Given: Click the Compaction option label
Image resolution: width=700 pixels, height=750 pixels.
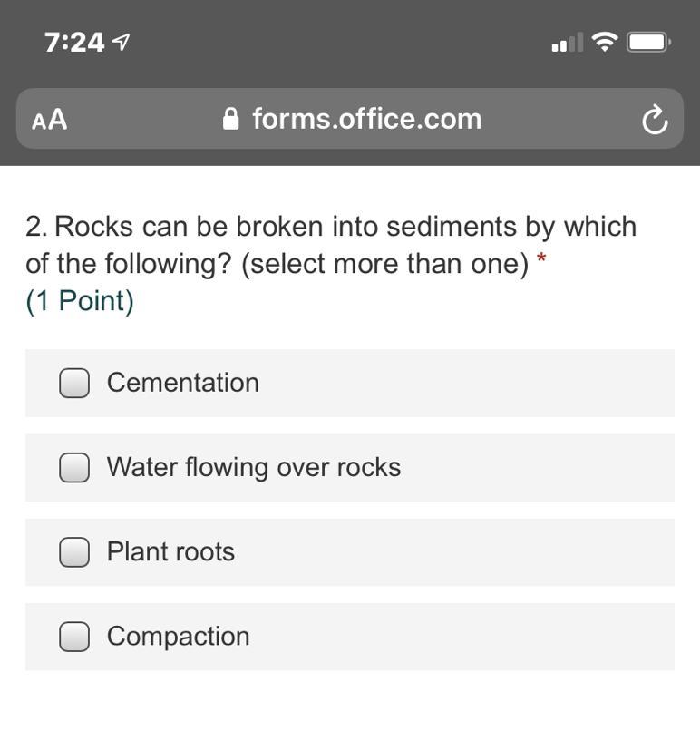Looking at the screenshot, I should 179,636.
